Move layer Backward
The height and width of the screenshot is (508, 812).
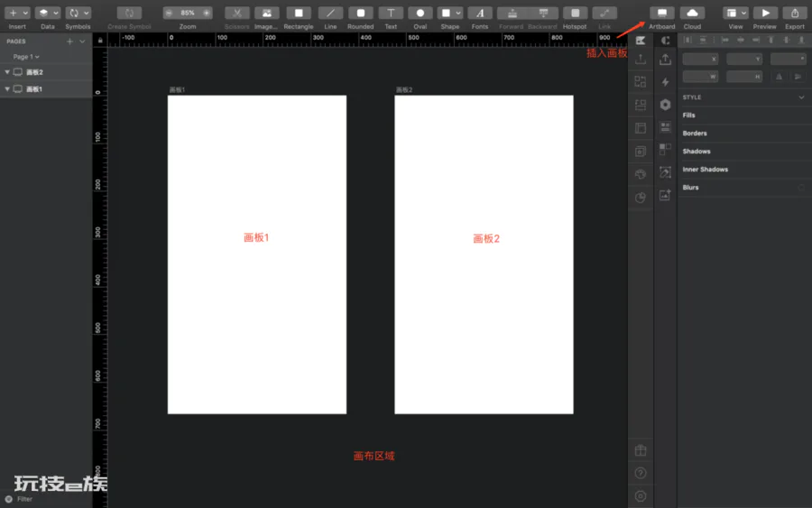point(543,13)
